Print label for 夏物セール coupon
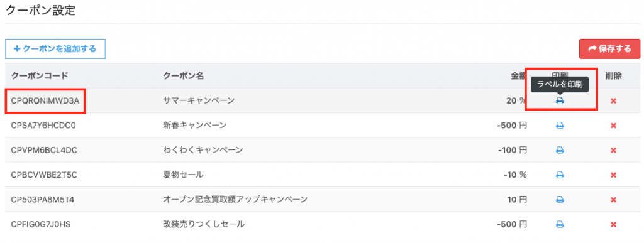Image resolution: width=644 pixels, height=243 pixels. pos(559,175)
